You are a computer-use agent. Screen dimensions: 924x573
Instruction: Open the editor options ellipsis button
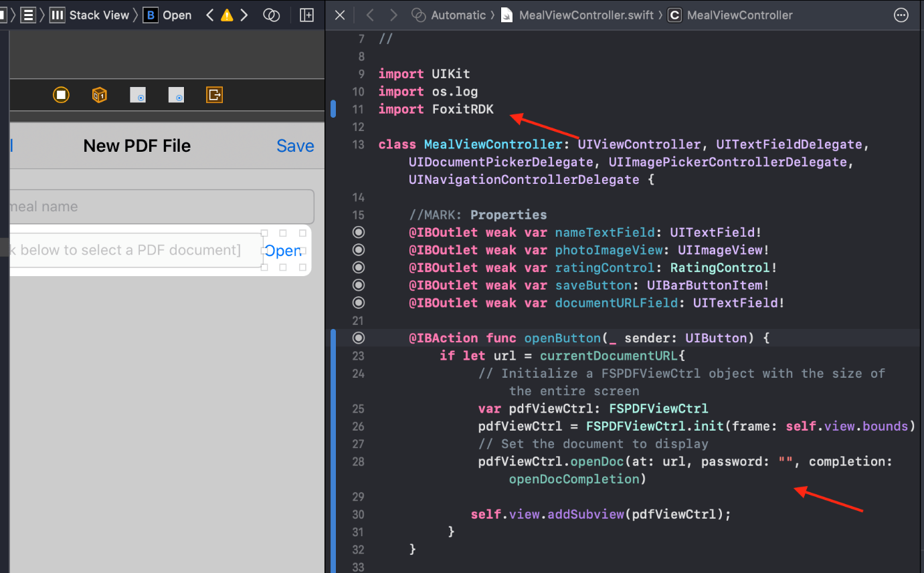[x=901, y=15]
